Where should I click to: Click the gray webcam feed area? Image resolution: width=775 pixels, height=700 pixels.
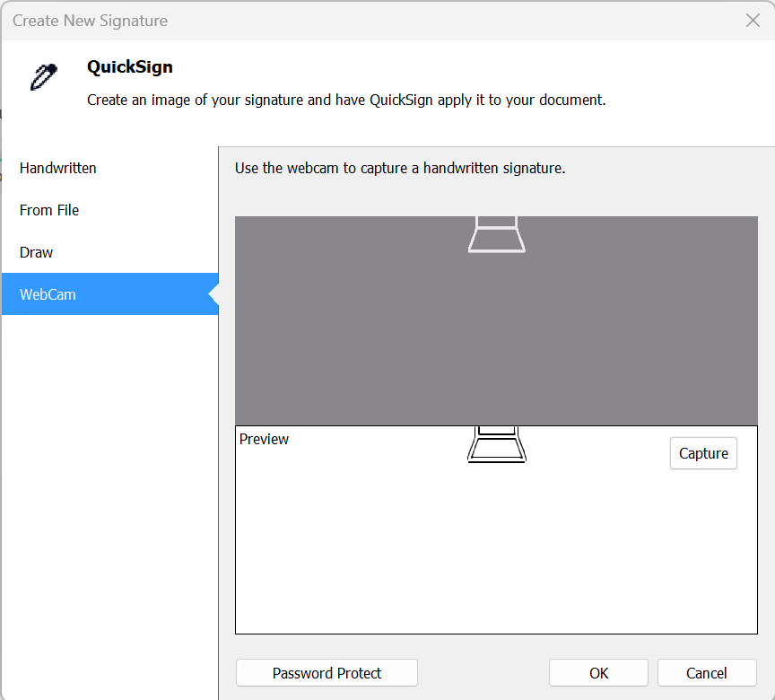click(496, 320)
